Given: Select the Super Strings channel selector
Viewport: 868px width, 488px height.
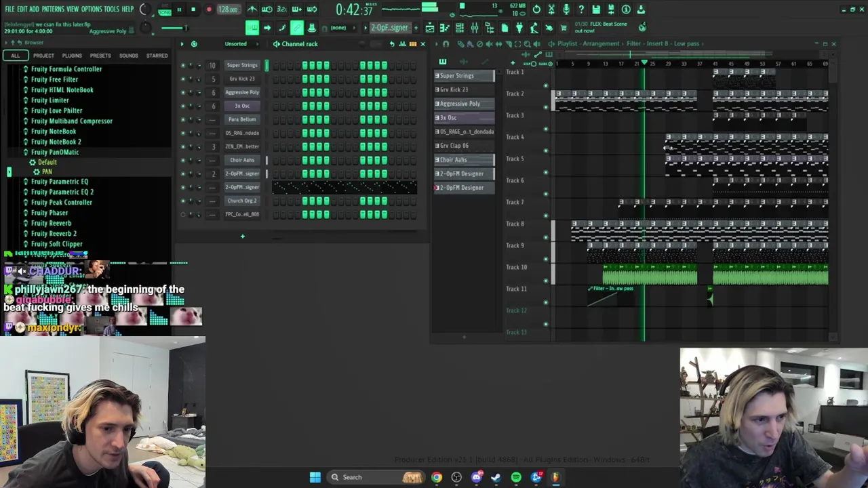Looking at the screenshot, I should (267, 65).
